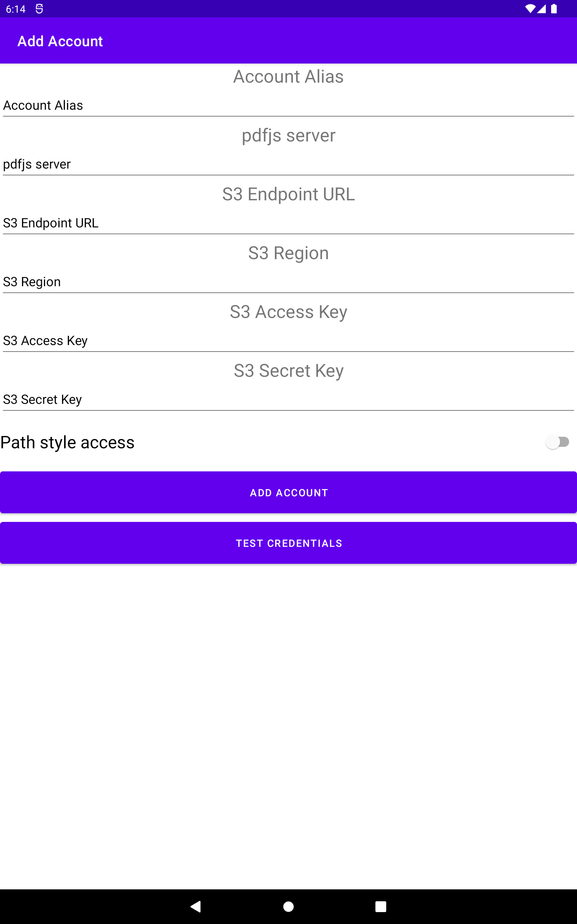Focus the pdfjs server input field
577x924 pixels.
click(x=288, y=164)
